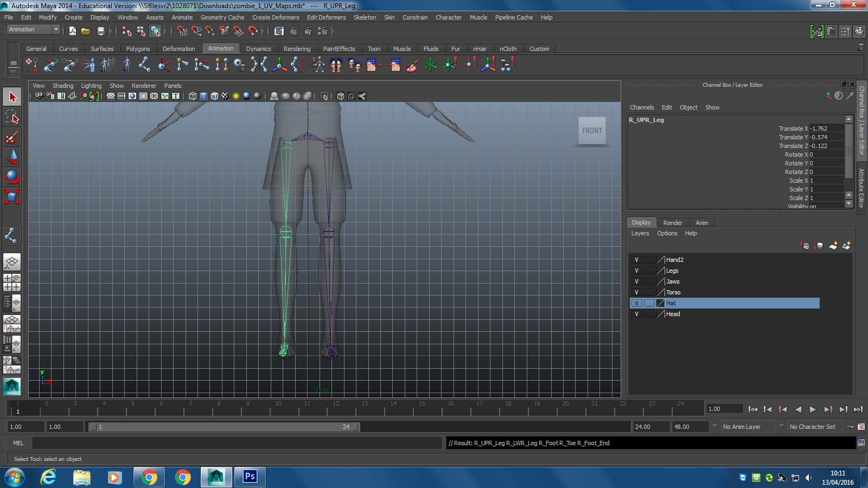Click the Joint tool shelf icon
868x488 pixels.
[x=144, y=65]
